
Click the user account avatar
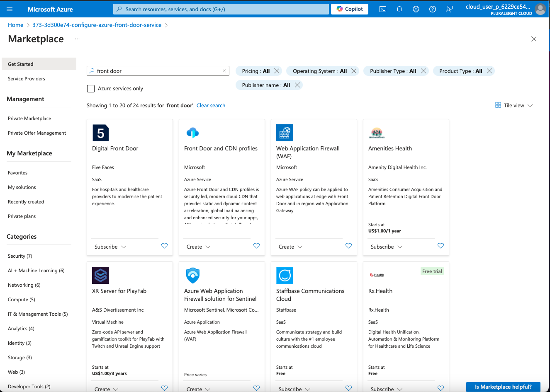pos(540,9)
